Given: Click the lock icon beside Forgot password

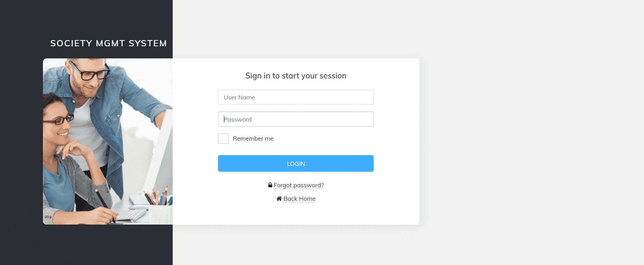Looking at the screenshot, I should (x=270, y=185).
